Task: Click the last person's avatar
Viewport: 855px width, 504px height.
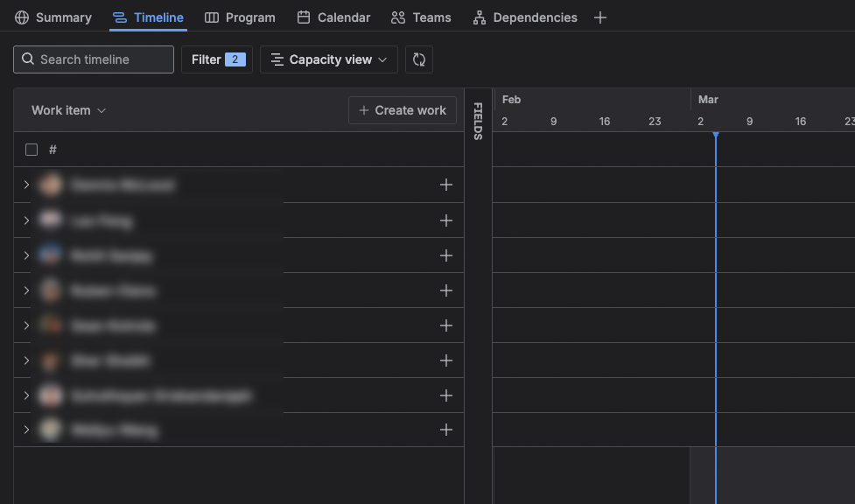Action: (x=50, y=430)
